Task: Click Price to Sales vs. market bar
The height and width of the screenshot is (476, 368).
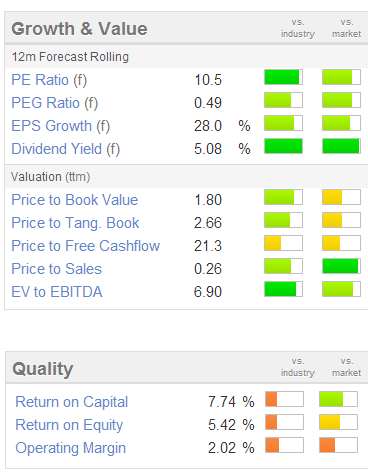Action: pyautogui.click(x=341, y=266)
